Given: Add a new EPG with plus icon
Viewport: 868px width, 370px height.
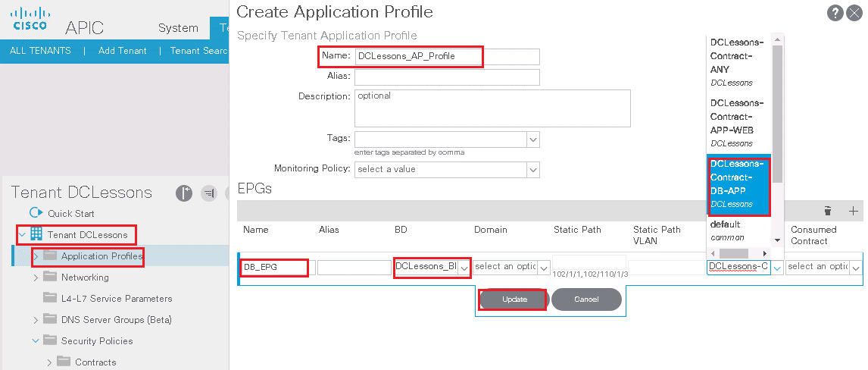Looking at the screenshot, I should (x=853, y=211).
